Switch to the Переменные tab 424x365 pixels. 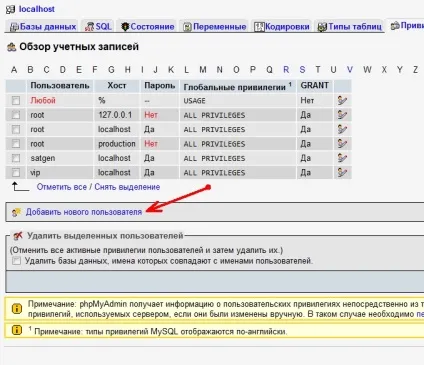pos(215,27)
